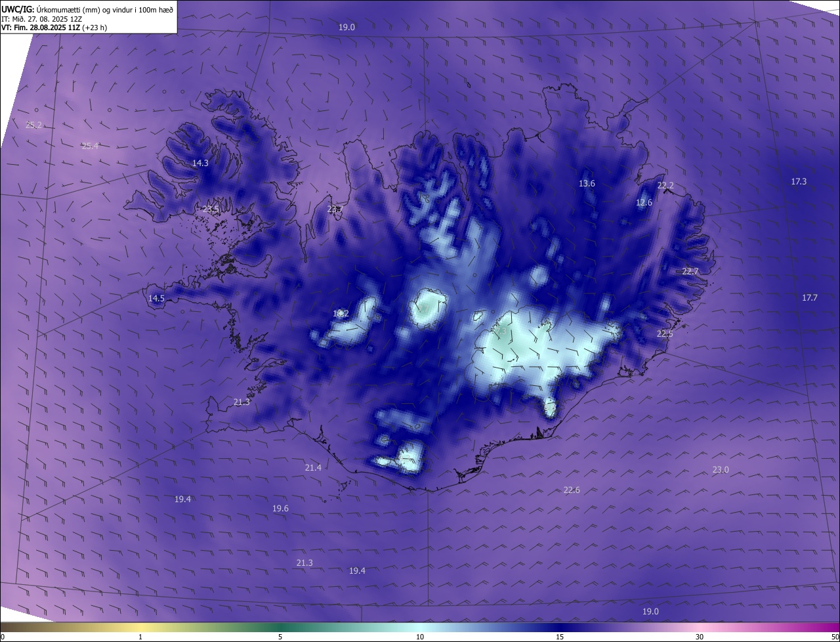Click the colour scale tick labelled 50
The width and height of the screenshot is (840, 642).
[x=835, y=637]
